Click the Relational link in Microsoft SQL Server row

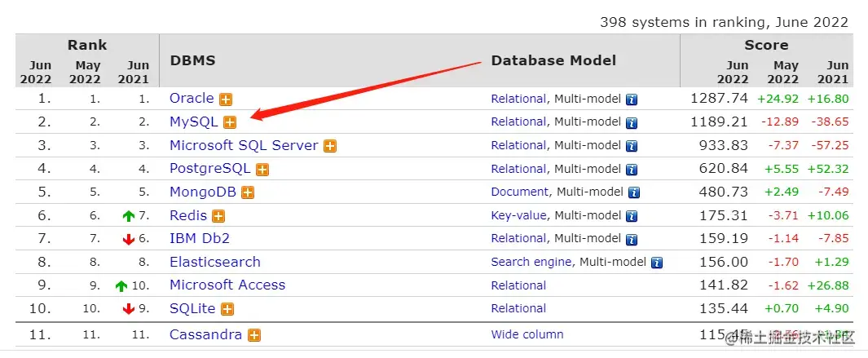coord(518,145)
